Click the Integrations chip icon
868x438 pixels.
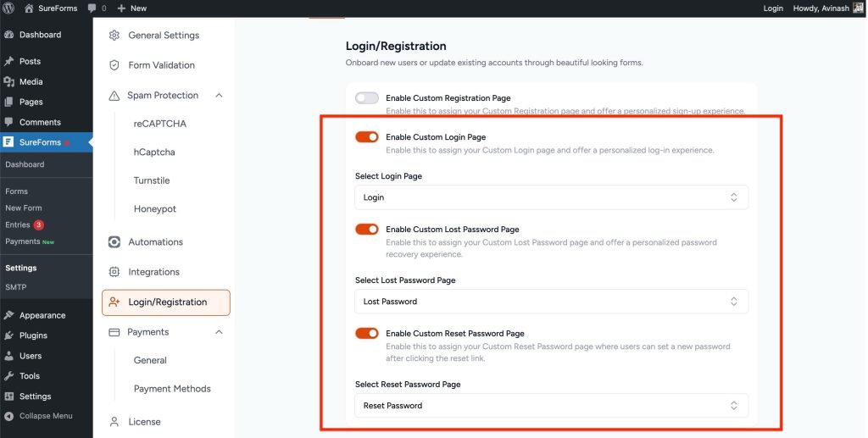[x=114, y=272]
